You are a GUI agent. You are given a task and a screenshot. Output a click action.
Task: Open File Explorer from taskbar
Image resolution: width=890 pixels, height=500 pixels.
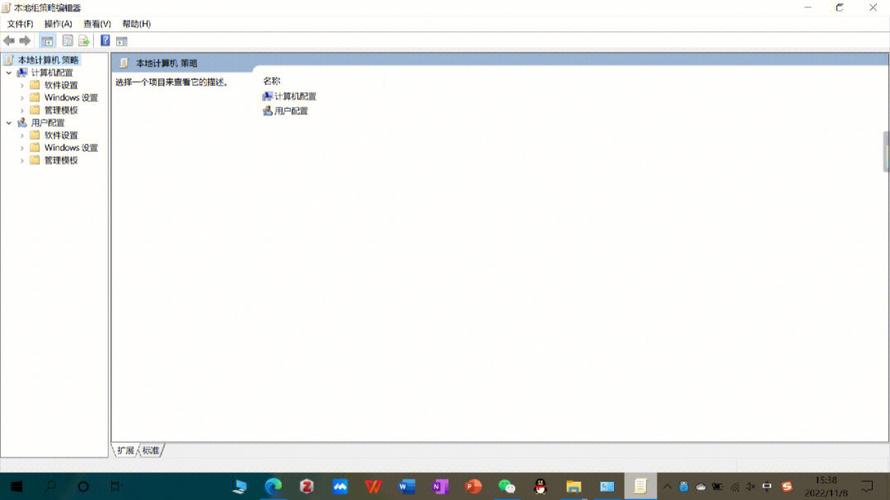573,486
